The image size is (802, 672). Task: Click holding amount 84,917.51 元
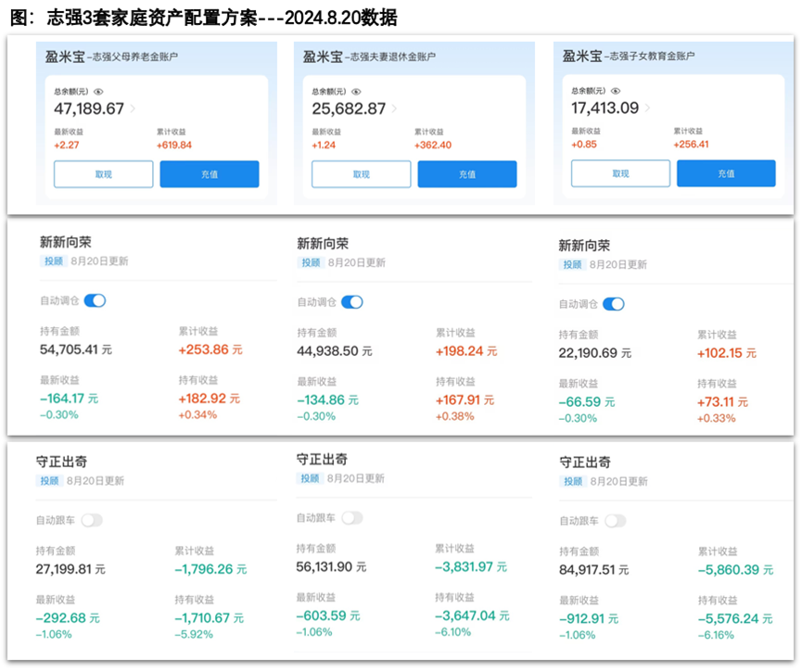[x=594, y=570]
